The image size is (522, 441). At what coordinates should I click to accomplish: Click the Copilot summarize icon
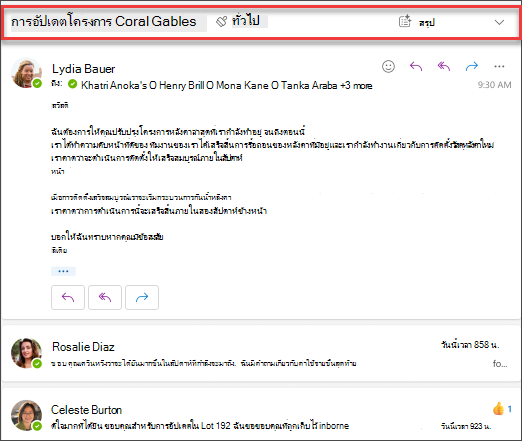405,21
